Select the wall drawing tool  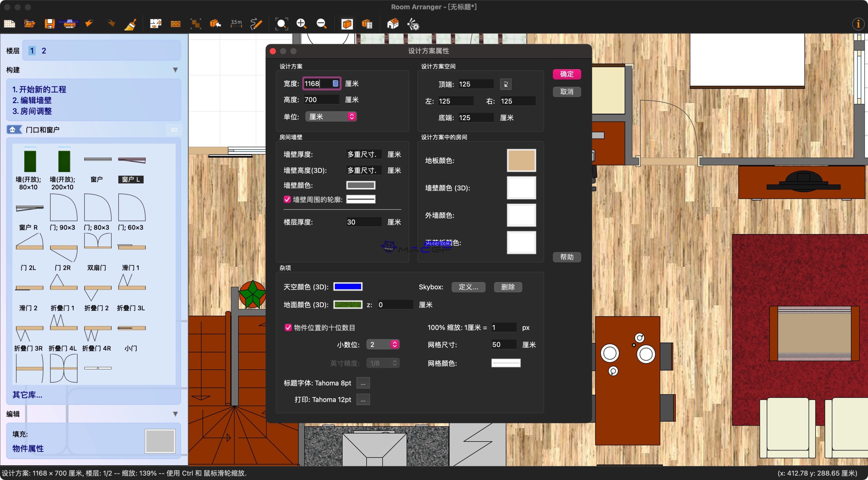point(175,23)
